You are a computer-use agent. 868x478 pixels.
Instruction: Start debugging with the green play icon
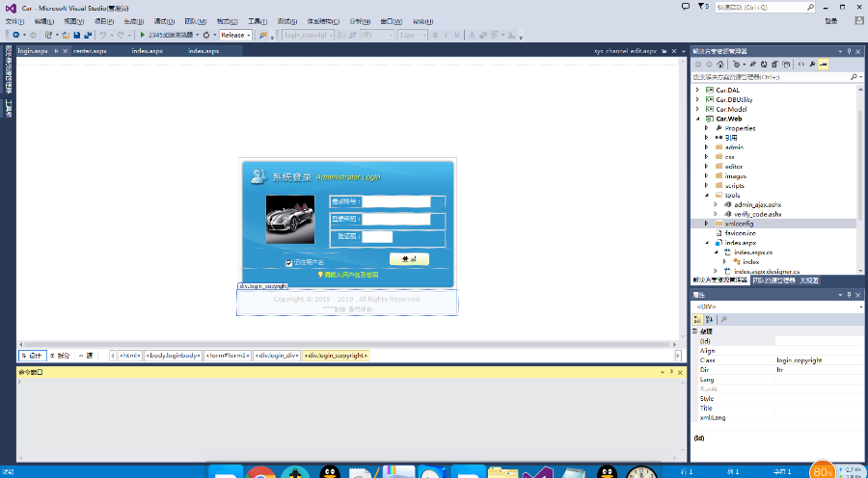pyautogui.click(x=143, y=35)
